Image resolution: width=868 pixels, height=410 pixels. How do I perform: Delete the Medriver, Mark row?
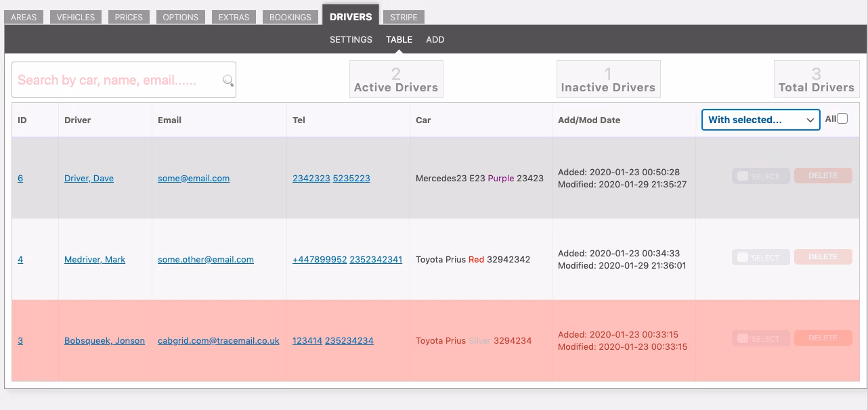pos(823,256)
